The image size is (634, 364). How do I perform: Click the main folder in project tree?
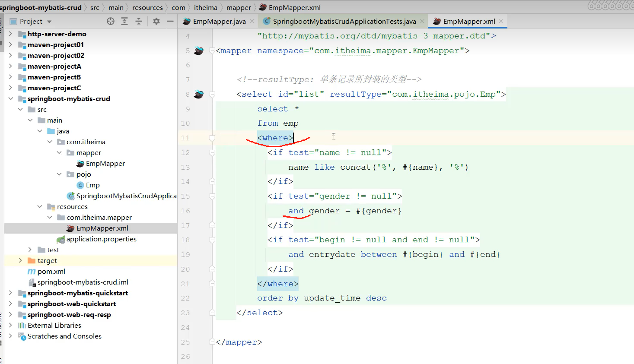click(54, 120)
